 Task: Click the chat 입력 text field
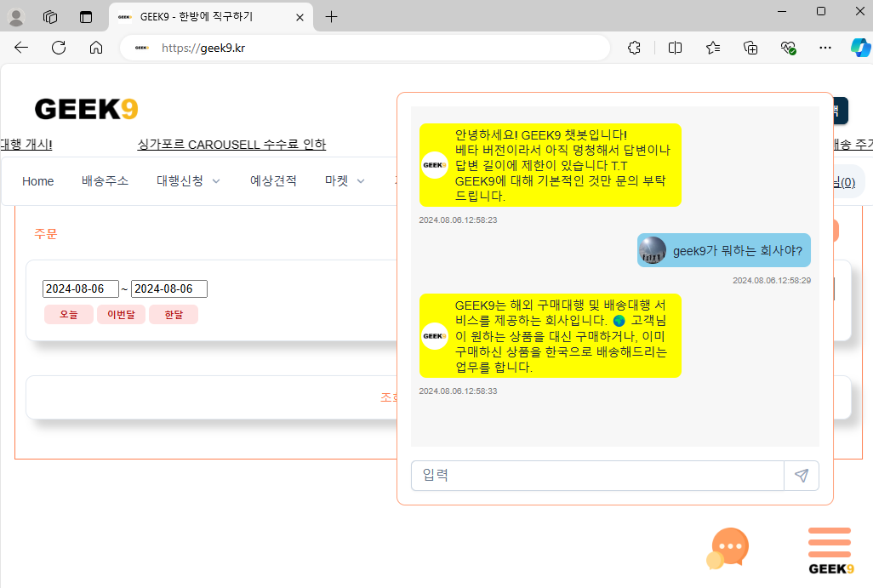(x=597, y=476)
